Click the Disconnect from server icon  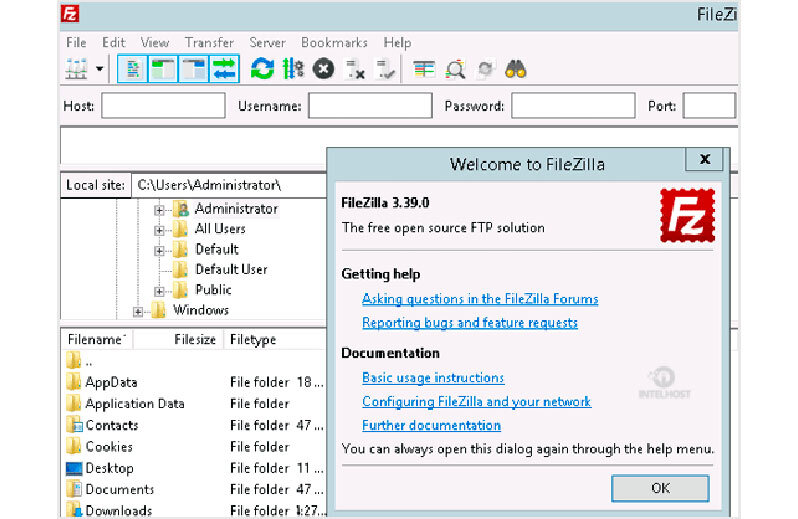coord(354,69)
